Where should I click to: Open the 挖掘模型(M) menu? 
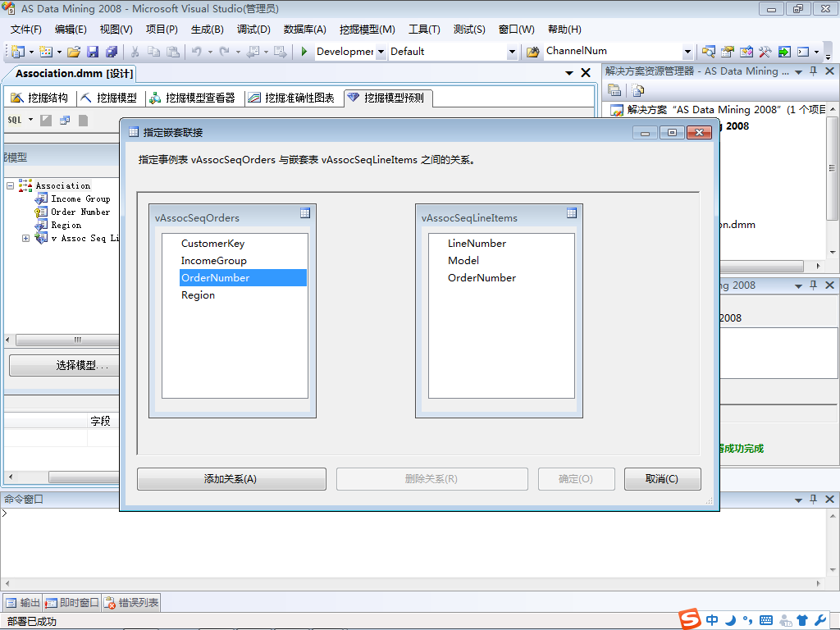pyautogui.click(x=367, y=30)
